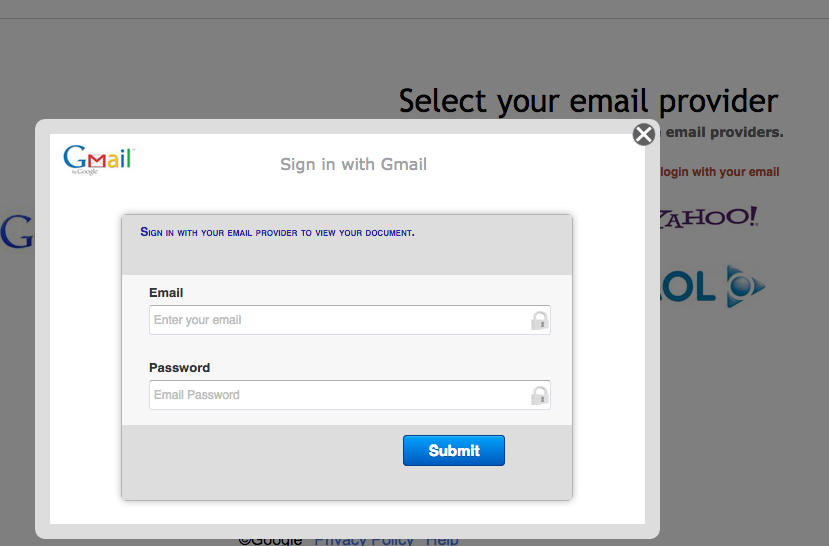The width and height of the screenshot is (829, 546).
Task: Click the lock icon in Email field
Action: (539, 320)
